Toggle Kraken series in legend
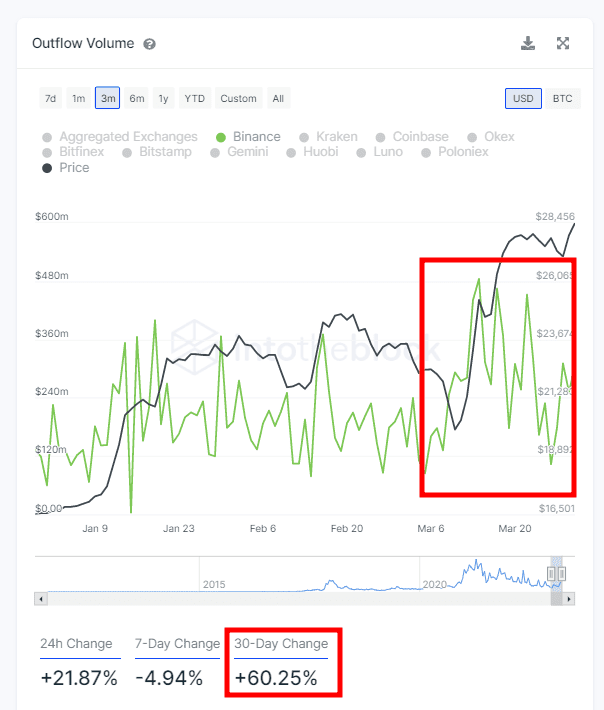The height and width of the screenshot is (710, 604). coord(329,137)
